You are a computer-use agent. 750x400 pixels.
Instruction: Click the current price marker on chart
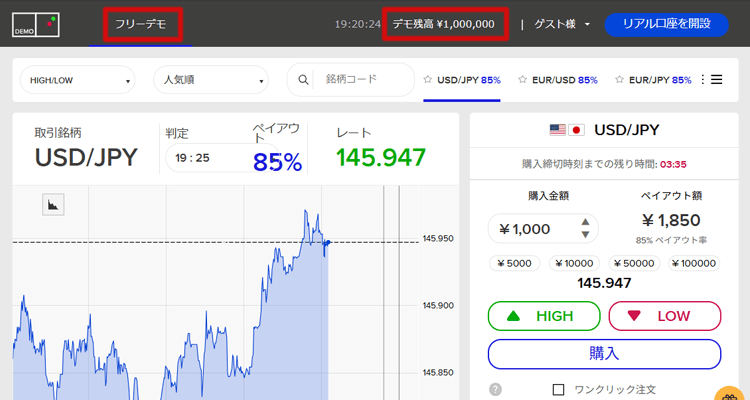(x=328, y=243)
